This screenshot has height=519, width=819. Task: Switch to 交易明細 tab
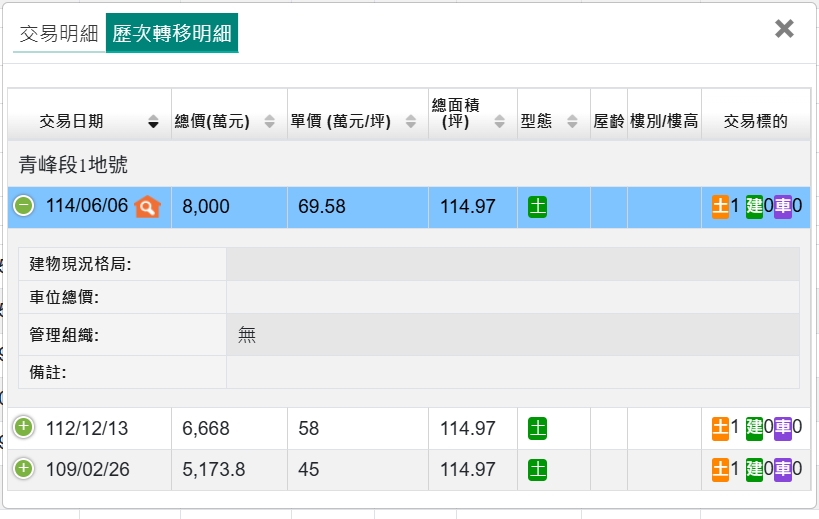(x=57, y=34)
